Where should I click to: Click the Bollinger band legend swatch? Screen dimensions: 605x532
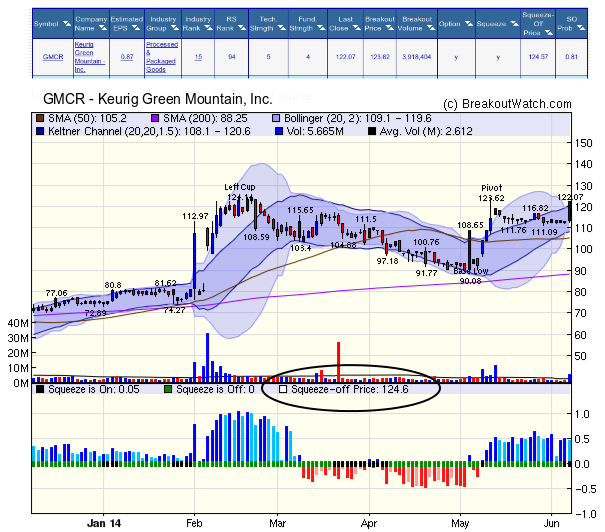[x=276, y=118]
